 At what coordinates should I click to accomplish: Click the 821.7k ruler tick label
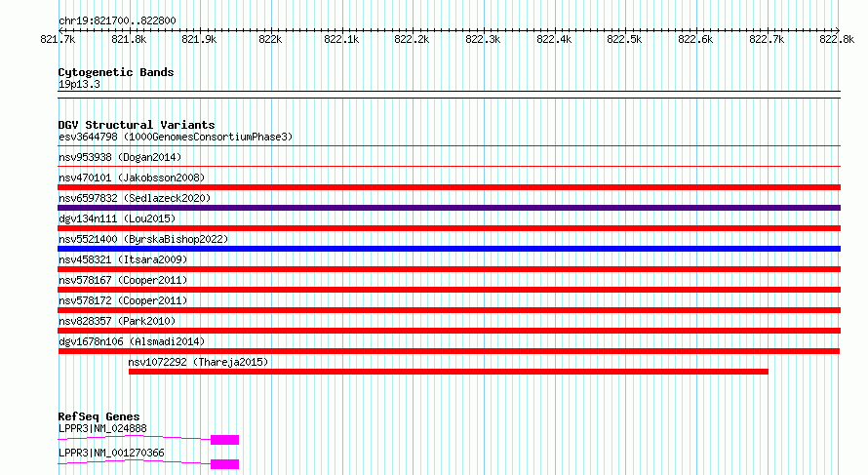pyautogui.click(x=58, y=39)
